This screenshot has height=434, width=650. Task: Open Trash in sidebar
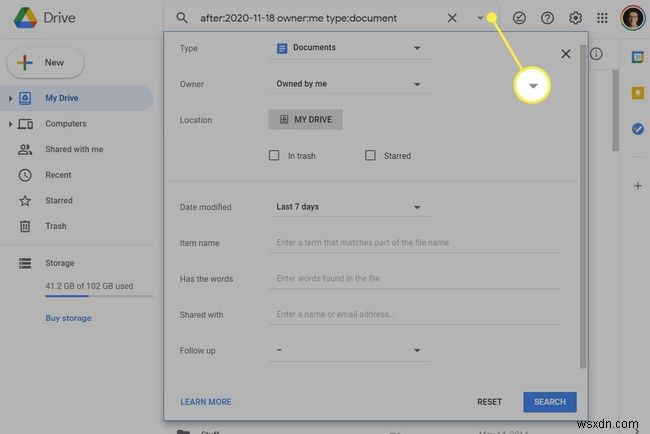pyautogui.click(x=56, y=226)
